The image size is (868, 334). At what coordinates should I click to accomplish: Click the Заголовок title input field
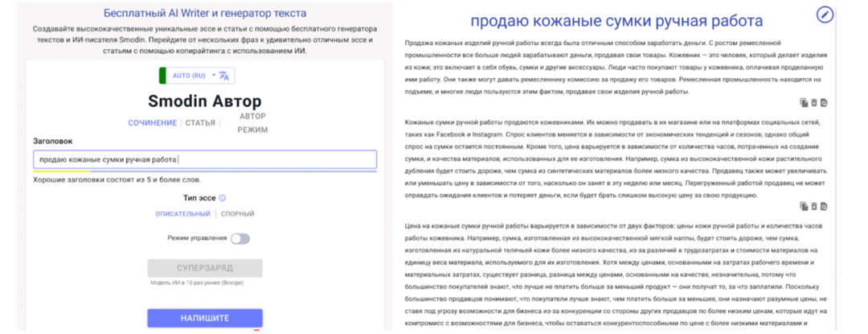click(x=205, y=159)
